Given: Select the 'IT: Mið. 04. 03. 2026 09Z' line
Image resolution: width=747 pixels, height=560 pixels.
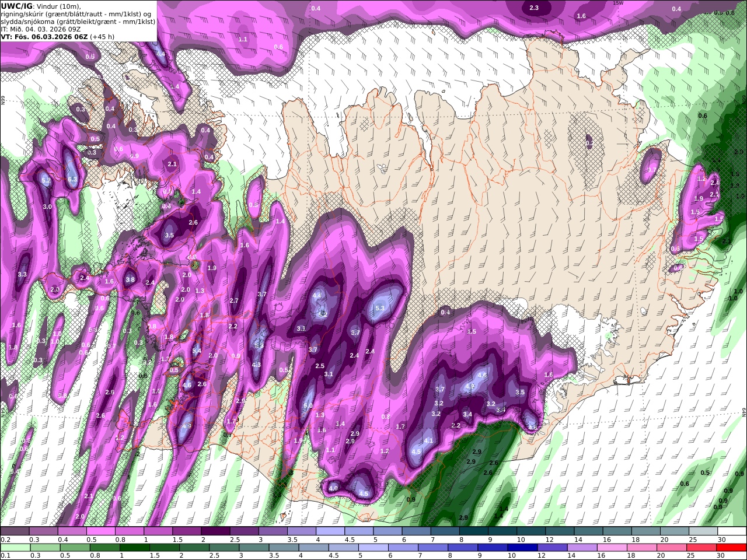Looking at the screenshot, I should click(x=41, y=29).
